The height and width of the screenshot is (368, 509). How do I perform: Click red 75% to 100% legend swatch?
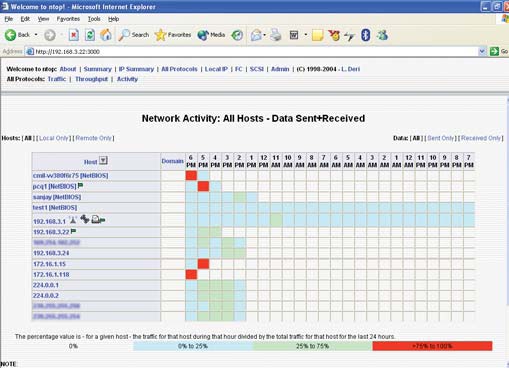[x=432, y=346]
